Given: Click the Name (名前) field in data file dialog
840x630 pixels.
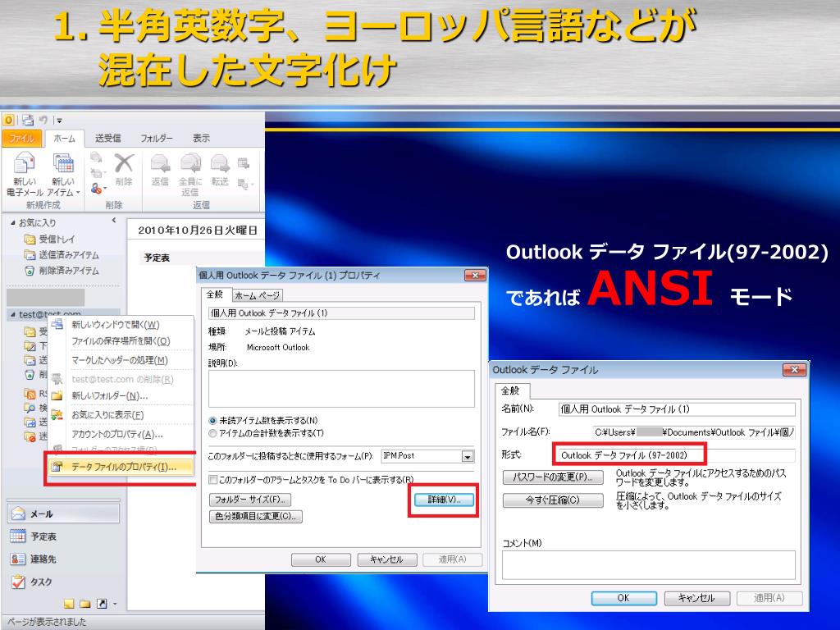Looking at the screenshot, I should (677, 409).
